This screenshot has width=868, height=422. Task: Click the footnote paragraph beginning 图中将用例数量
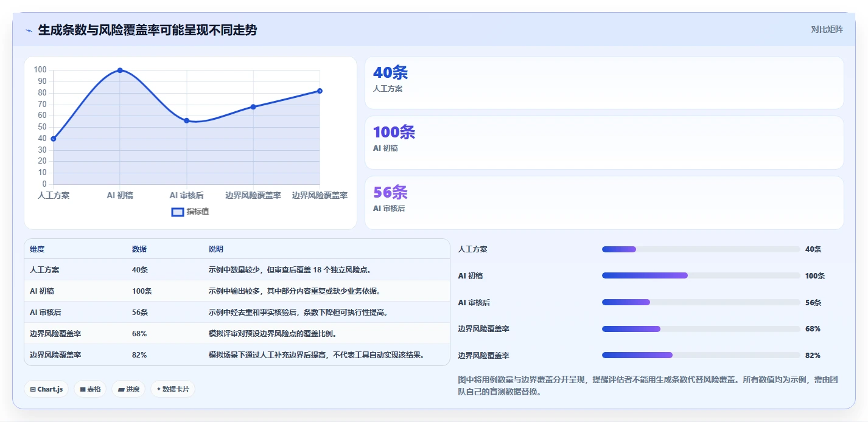[648, 386]
